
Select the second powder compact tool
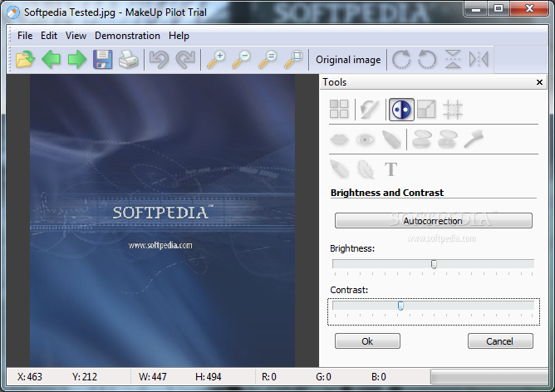click(447, 140)
